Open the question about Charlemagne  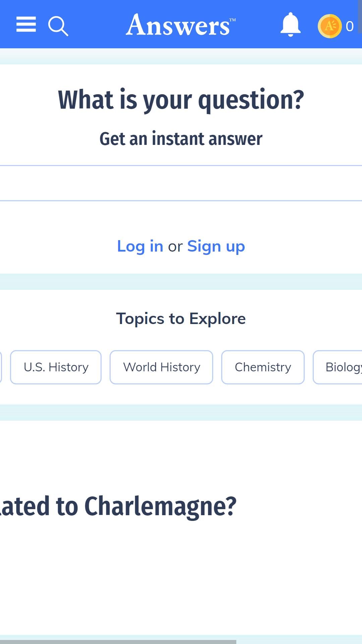click(x=118, y=506)
